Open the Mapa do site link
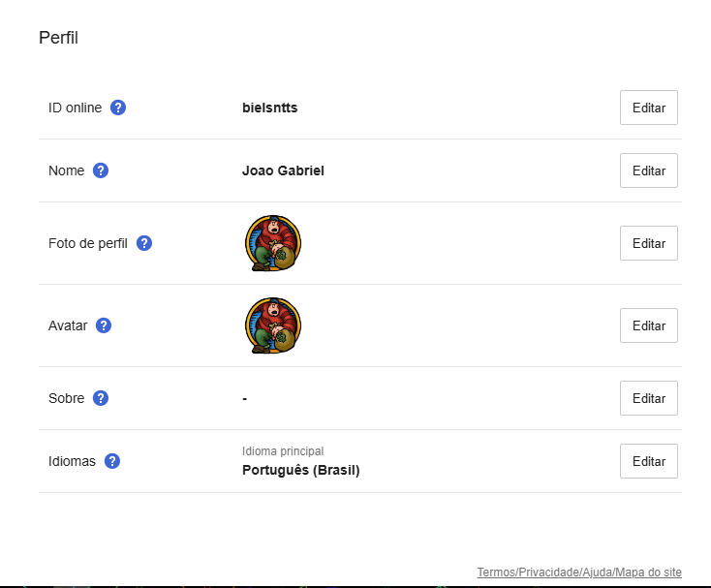The width and height of the screenshot is (711, 588). point(648,573)
